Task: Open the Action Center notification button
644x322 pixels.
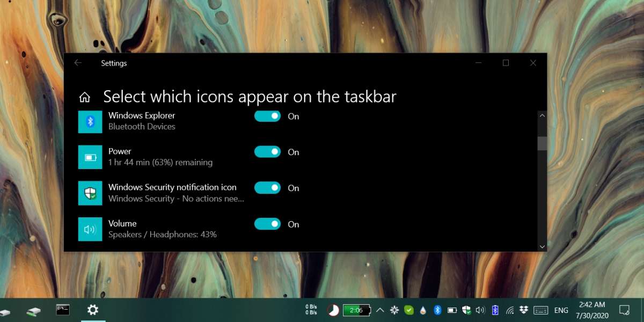Action: (624, 310)
